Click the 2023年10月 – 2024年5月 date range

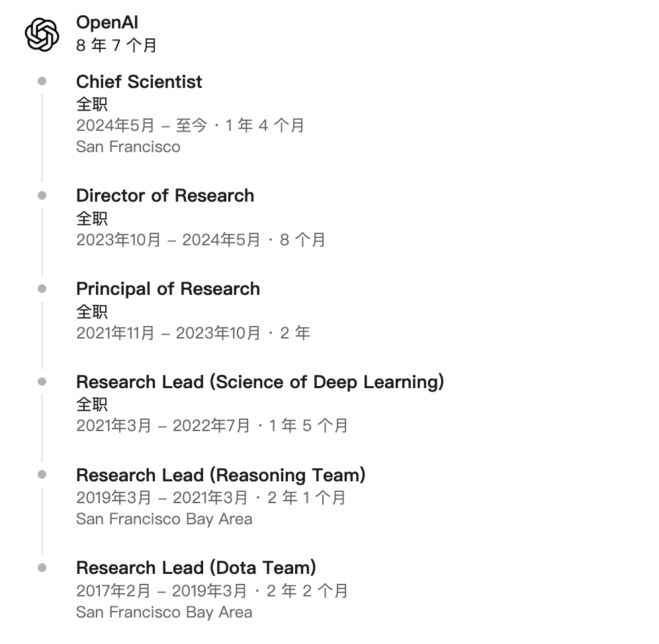[168, 240]
